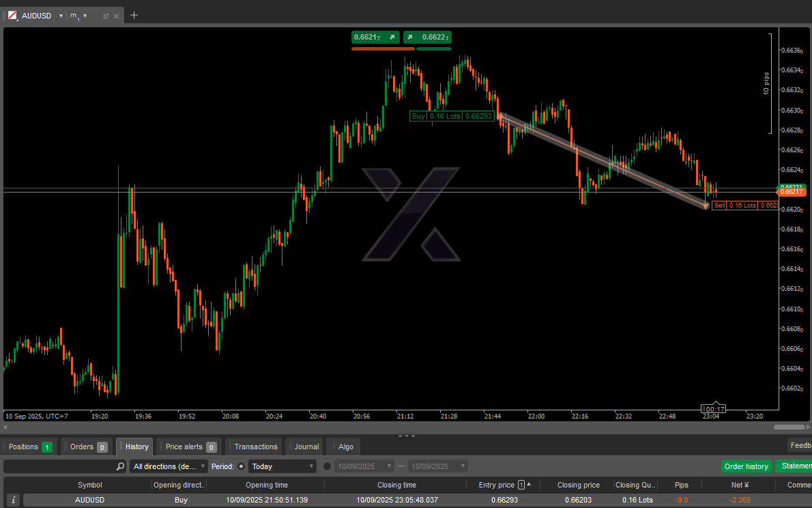This screenshot has width=812, height=508.
Task: Click the Feedback button
Action: (800, 445)
